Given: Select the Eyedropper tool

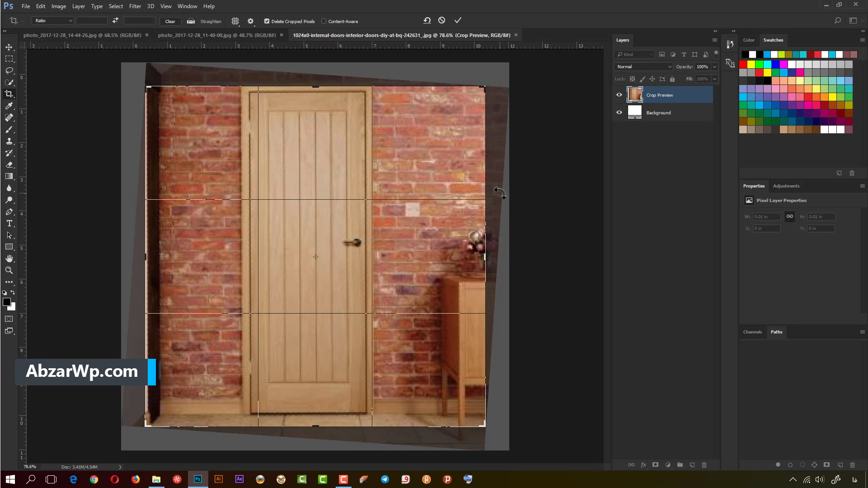Looking at the screenshot, I should click(x=9, y=106).
